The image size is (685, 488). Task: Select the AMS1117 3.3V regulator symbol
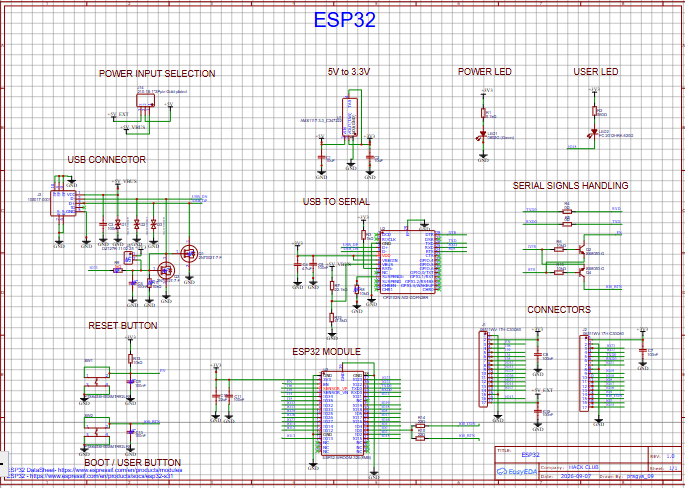click(x=350, y=117)
